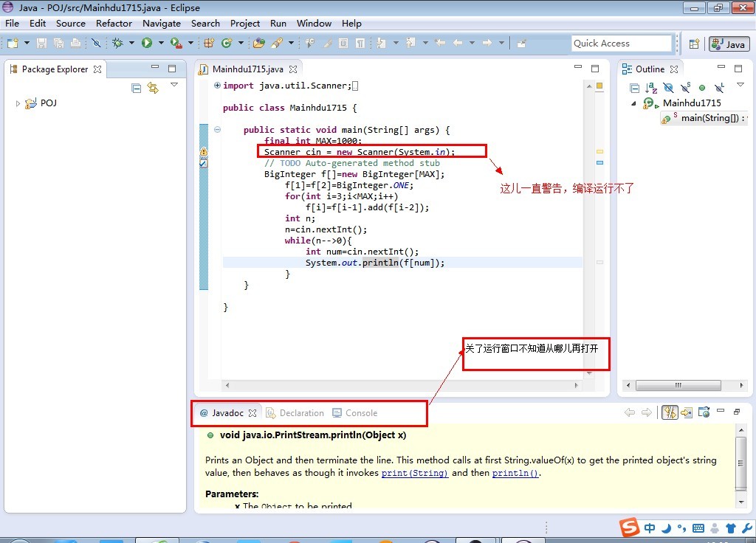
Task: Expand the POJ project node
Action: [x=18, y=103]
